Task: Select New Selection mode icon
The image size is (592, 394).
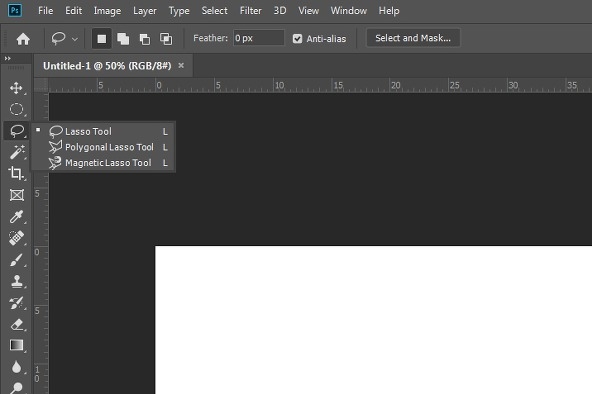Action: [102, 38]
